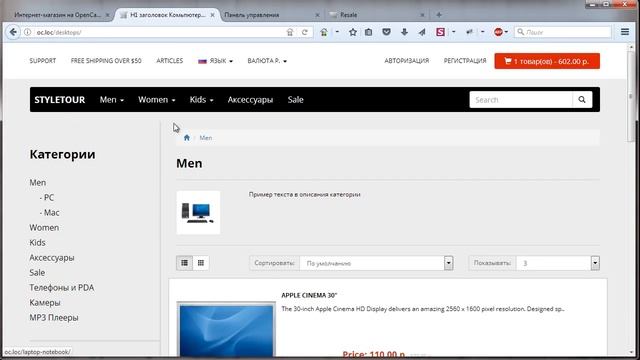The height and width of the screenshot is (360, 640).
Task: Open dropdown arrow beside the S extension
Action: [x=453, y=32]
